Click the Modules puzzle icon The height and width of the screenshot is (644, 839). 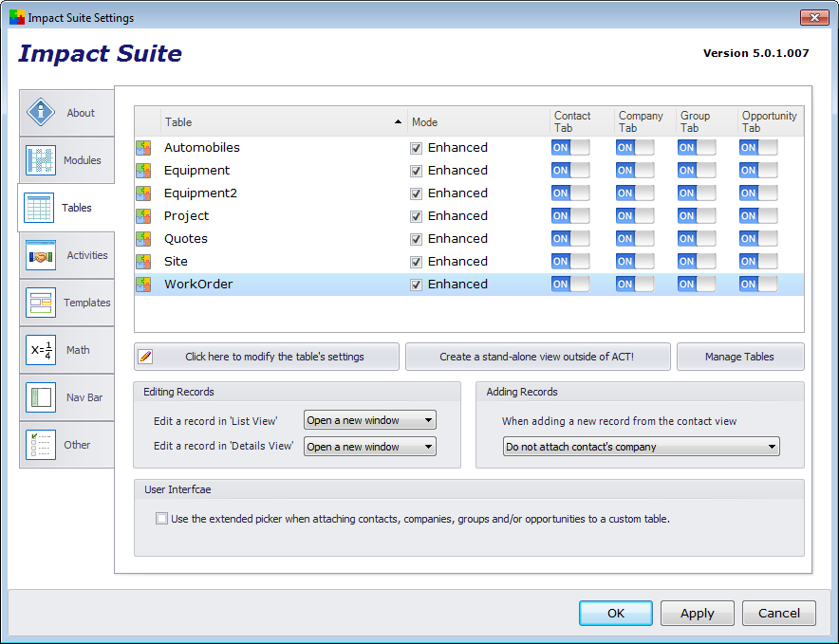(x=41, y=160)
